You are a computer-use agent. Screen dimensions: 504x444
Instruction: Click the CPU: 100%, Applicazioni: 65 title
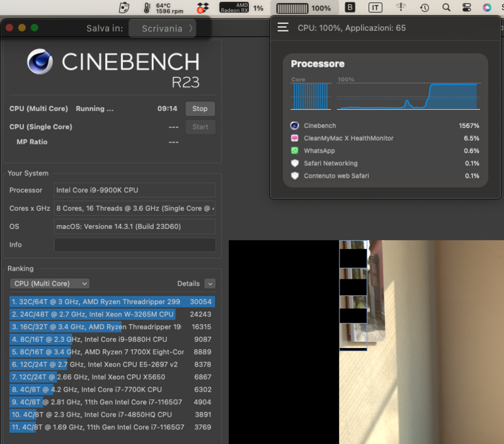point(352,28)
